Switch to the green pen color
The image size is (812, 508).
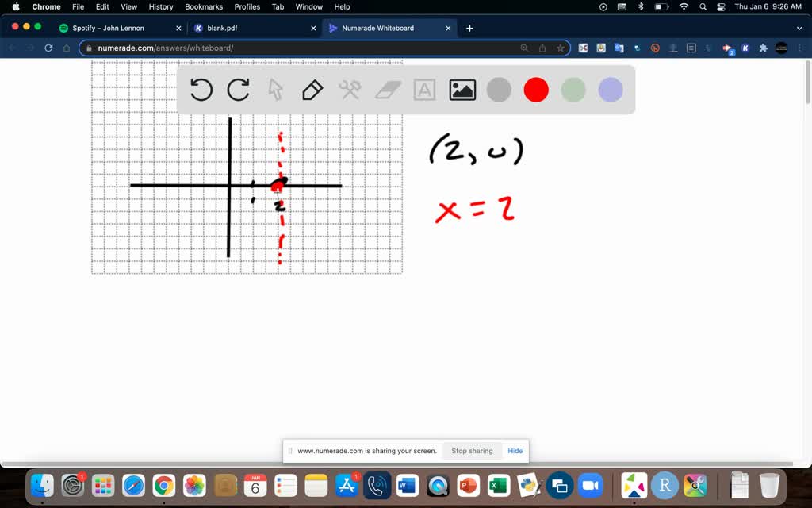(573, 90)
